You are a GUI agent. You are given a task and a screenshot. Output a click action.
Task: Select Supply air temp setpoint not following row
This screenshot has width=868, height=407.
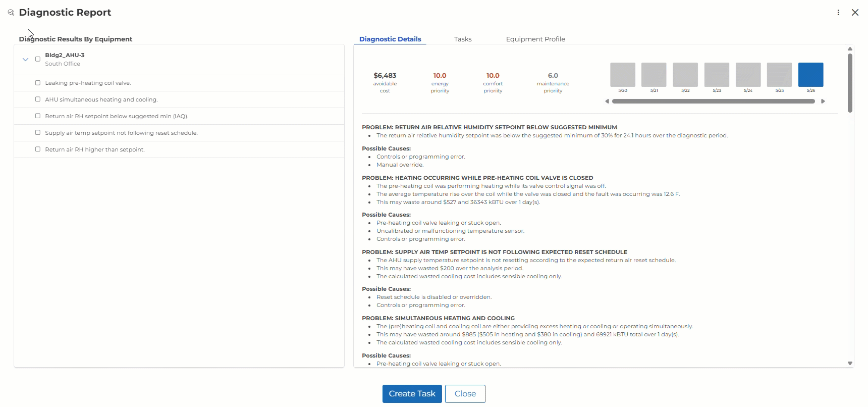179,133
